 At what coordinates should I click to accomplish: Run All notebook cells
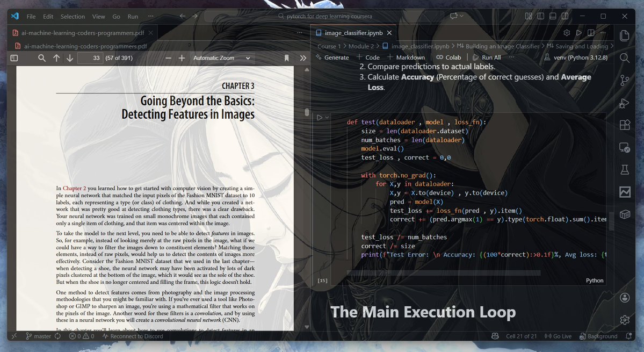click(487, 58)
